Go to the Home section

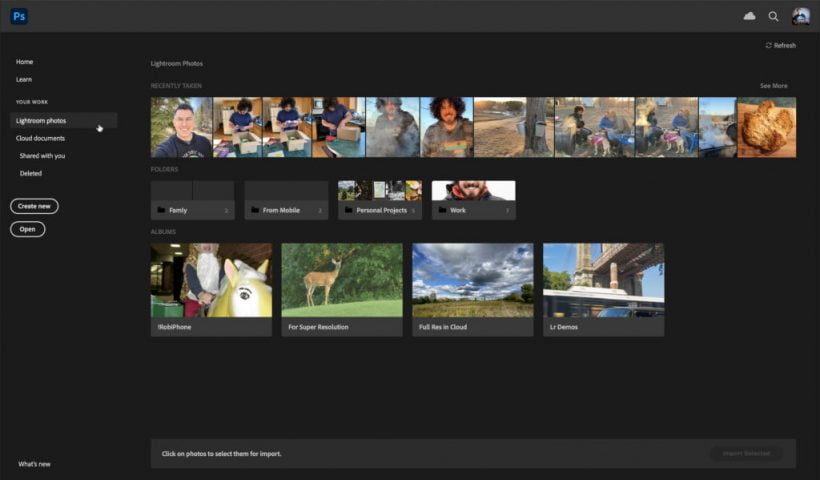point(25,62)
